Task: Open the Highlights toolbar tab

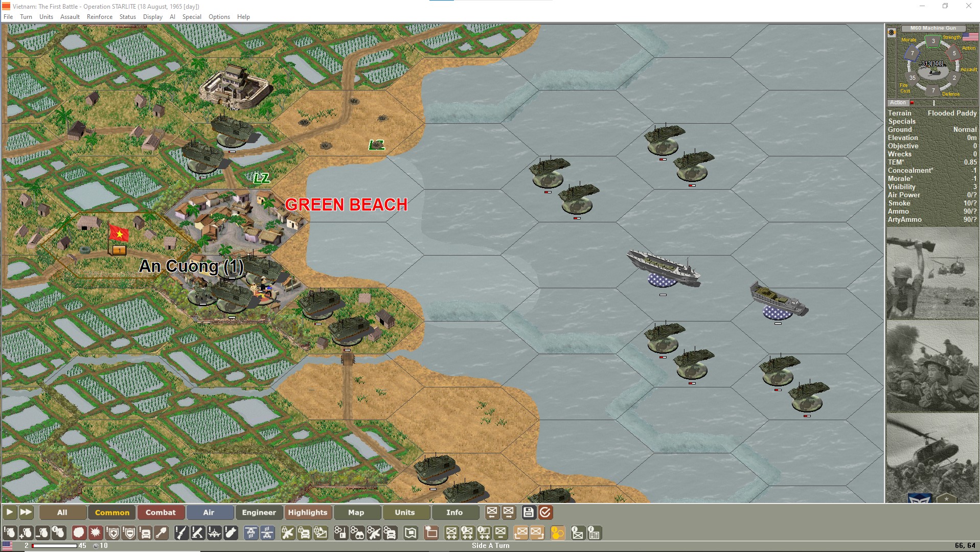Action: (x=308, y=512)
